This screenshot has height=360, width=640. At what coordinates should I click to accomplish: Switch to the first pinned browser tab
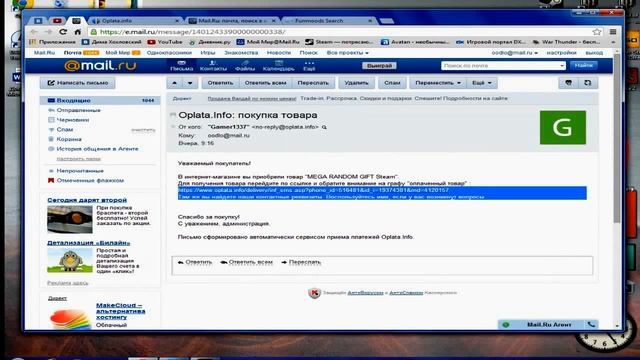pyautogui.click(x=38, y=20)
